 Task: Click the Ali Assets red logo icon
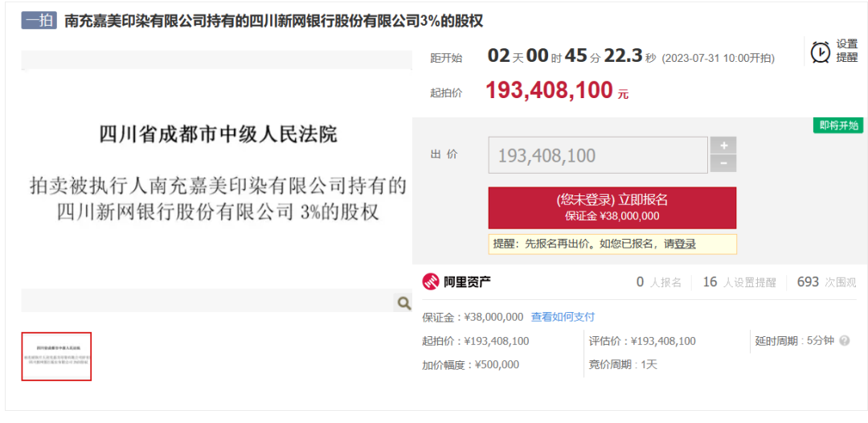(x=430, y=281)
